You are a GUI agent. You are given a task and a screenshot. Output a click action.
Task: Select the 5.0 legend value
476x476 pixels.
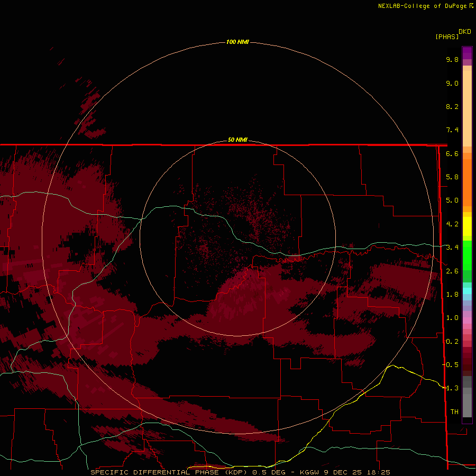(452, 200)
